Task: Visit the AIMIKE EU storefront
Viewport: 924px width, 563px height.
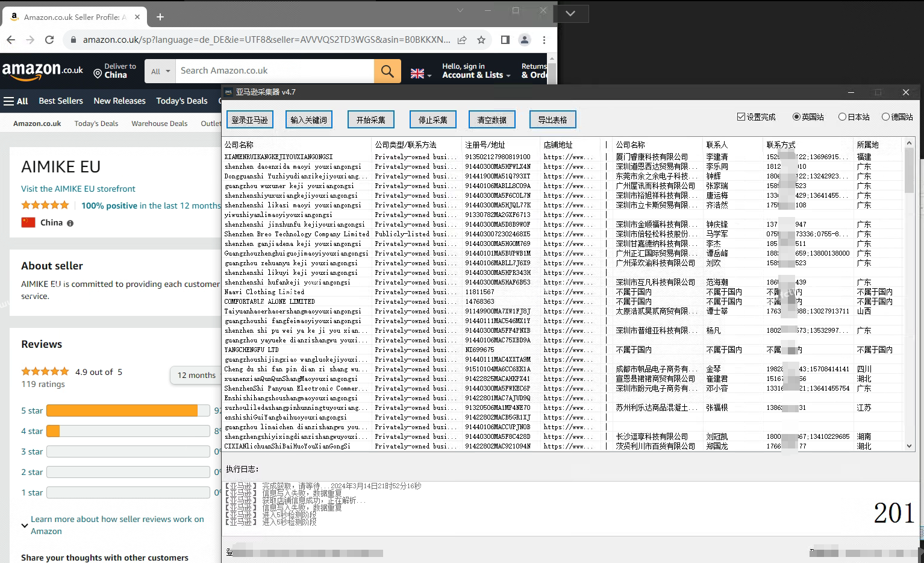Action: (78, 189)
